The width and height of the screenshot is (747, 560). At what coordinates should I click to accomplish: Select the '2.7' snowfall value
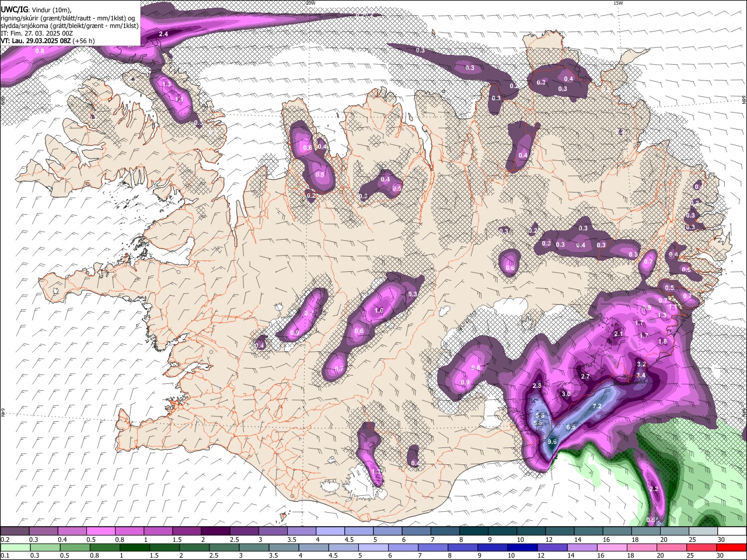(x=585, y=377)
